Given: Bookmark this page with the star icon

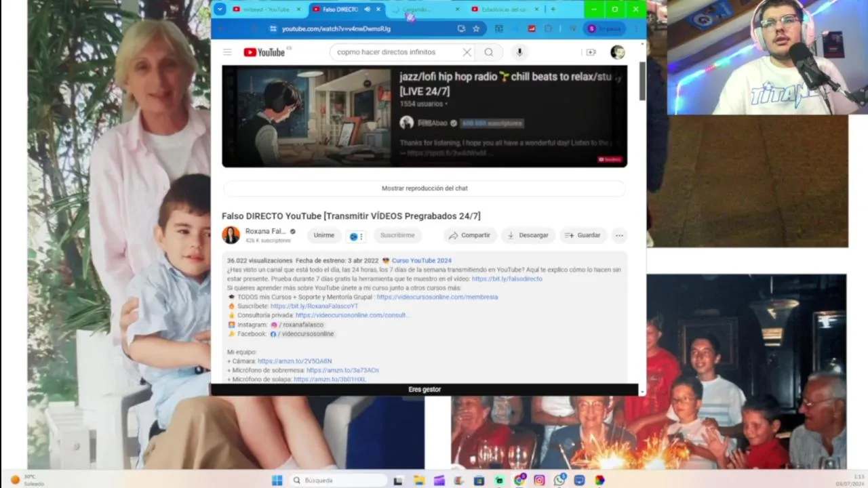Looking at the screenshot, I should 476,28.
